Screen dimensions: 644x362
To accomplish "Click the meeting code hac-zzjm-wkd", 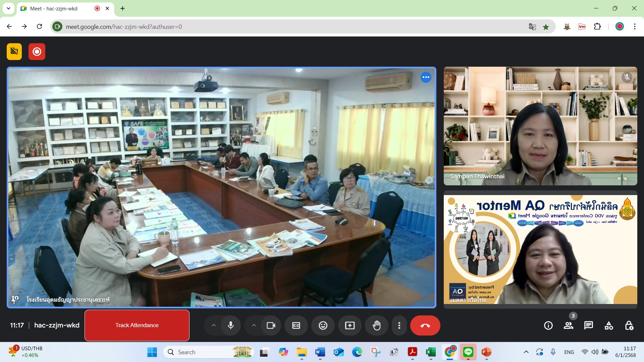I will (x=57, y=325).
